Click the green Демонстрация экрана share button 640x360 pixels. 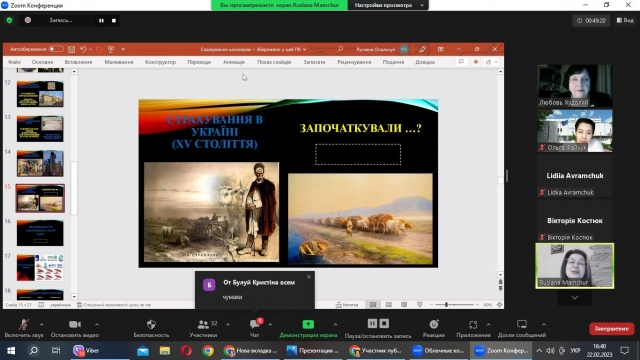(x=308, y=328)
